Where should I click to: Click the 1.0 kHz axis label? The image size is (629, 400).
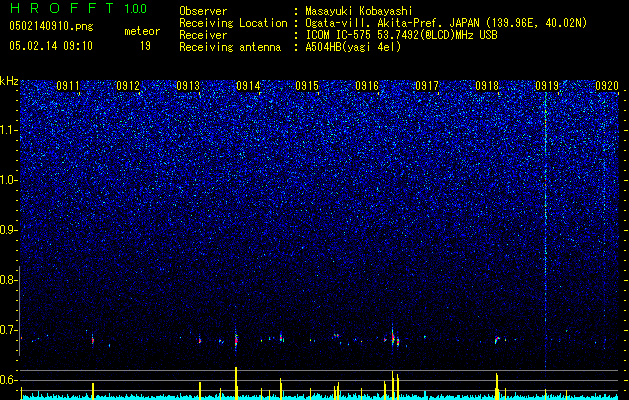click(x=7, y=180)
